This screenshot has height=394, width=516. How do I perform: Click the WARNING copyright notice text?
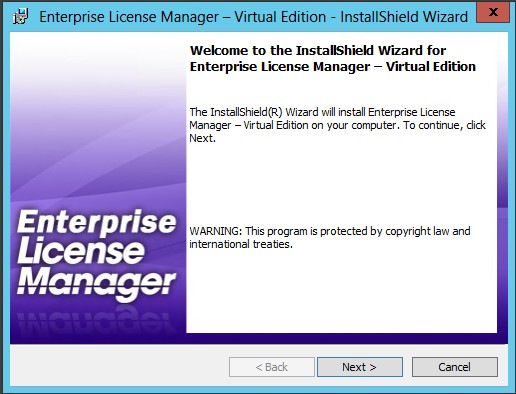(x=330, y=231)
